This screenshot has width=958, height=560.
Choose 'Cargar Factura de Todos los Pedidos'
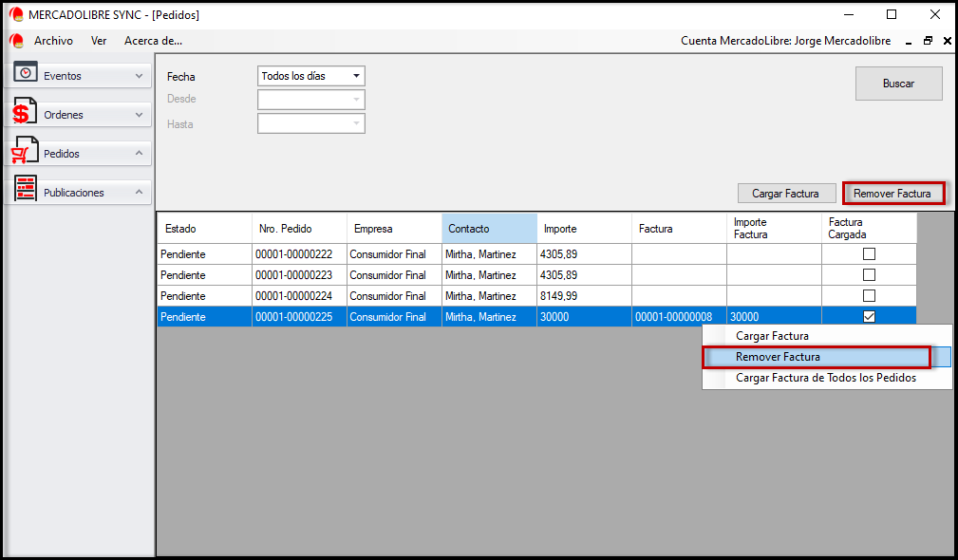click(827, 378)
